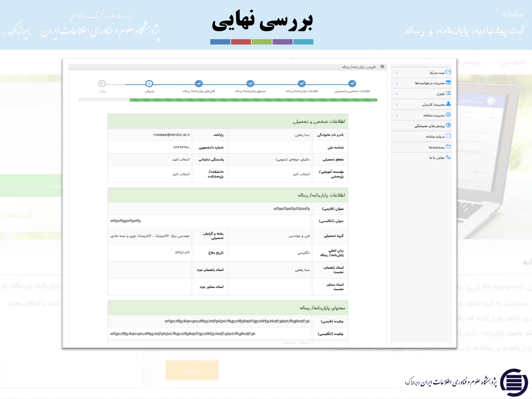Expand the مدیریت درخواست‌ها chevron arrow
The height and width of the screenshot is (399, 532).
pos(397,83)
